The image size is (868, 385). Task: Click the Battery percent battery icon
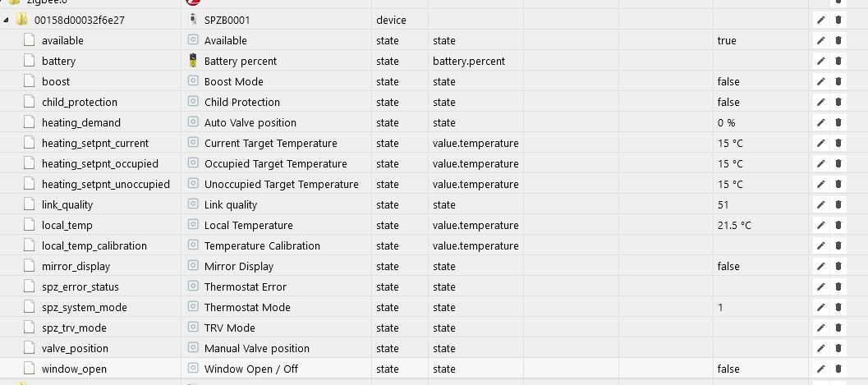(x=193, y=60)
